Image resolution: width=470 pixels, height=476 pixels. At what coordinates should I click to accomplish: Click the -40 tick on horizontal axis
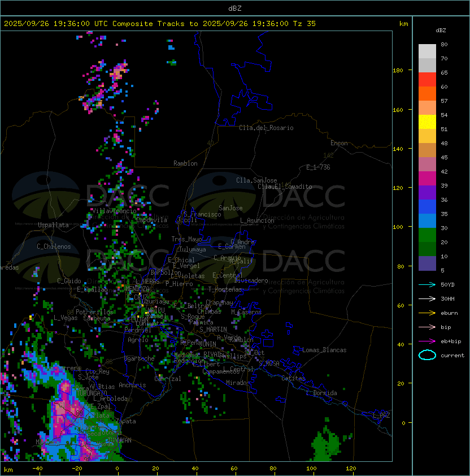[x=37, y=468]
